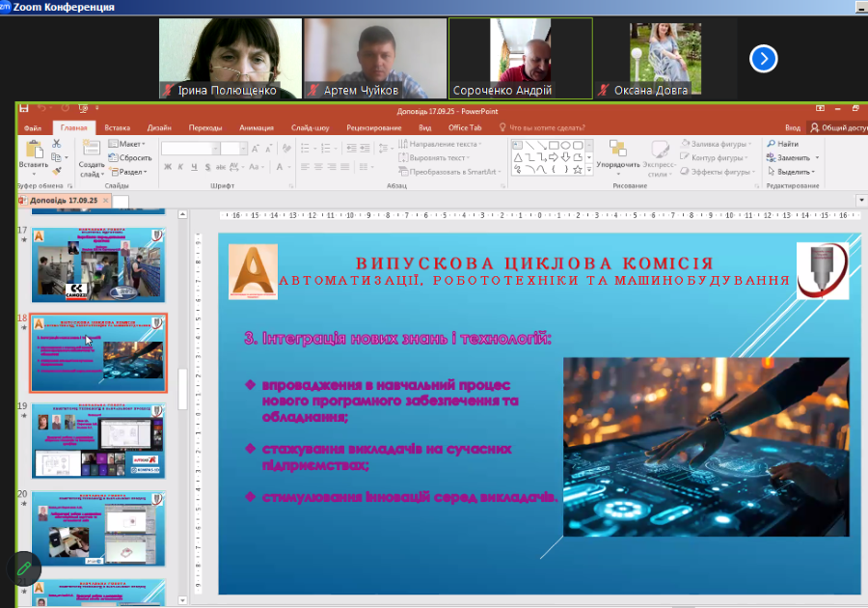Open the Макет layout dropdown

click(x=130, y=144)
